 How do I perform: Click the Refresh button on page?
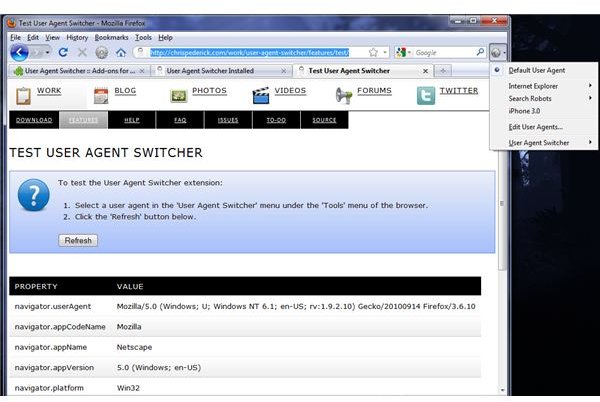78,241
